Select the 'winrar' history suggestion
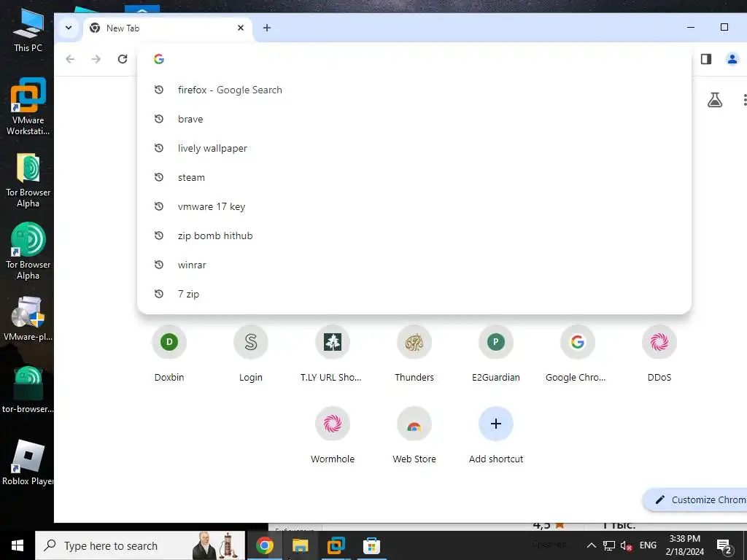747x560 pixels. tap(414, 265)
